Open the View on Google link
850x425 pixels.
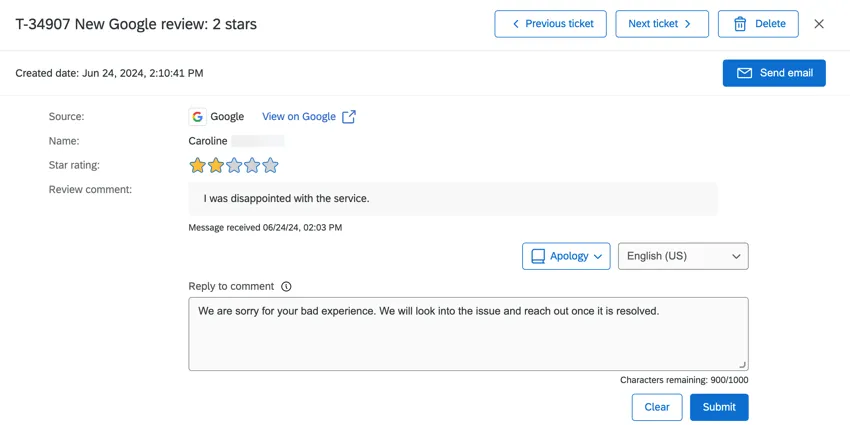299,117
